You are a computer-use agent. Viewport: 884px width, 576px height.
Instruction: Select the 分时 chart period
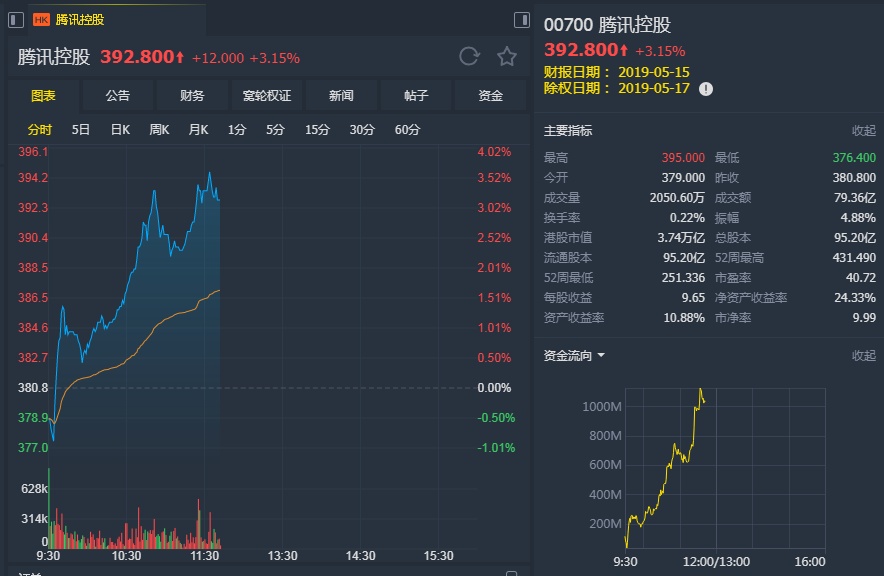point(39,130)
